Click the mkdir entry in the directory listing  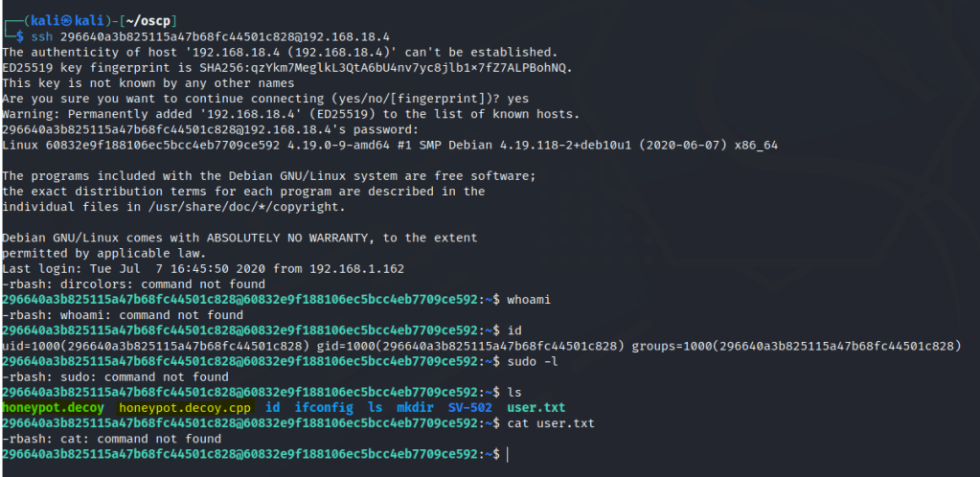point(415,408)
